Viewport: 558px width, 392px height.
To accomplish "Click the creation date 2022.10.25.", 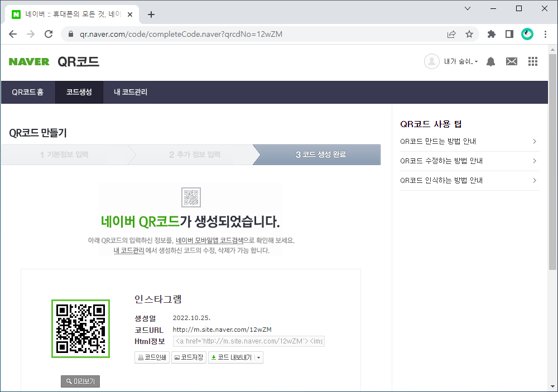I will pos(191,318).
